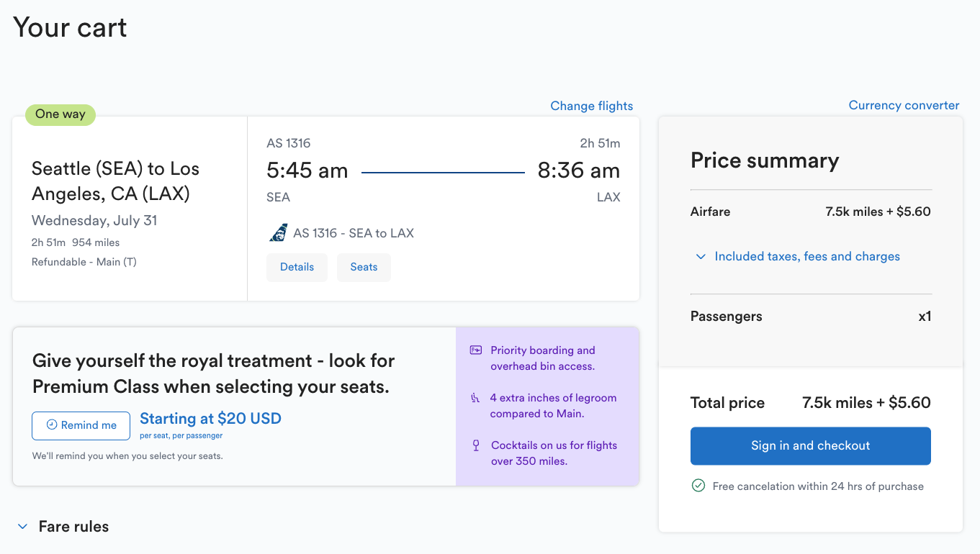Image resolution: width=980 pixels, height=554 pixels.
Task: Expand Included taxes, fees and charges
Action: [806, 257]
